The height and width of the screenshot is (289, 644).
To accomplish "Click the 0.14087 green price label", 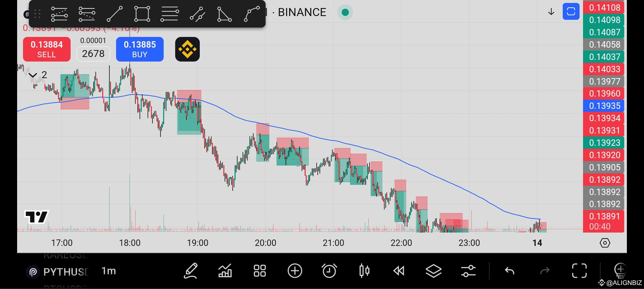I will point(604,32).
